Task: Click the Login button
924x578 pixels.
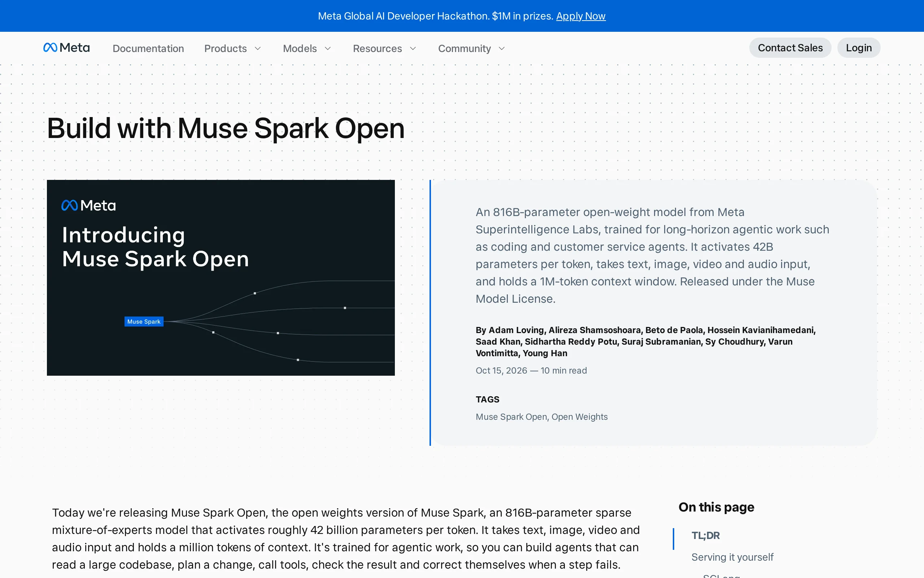Action: pos(859,48)
